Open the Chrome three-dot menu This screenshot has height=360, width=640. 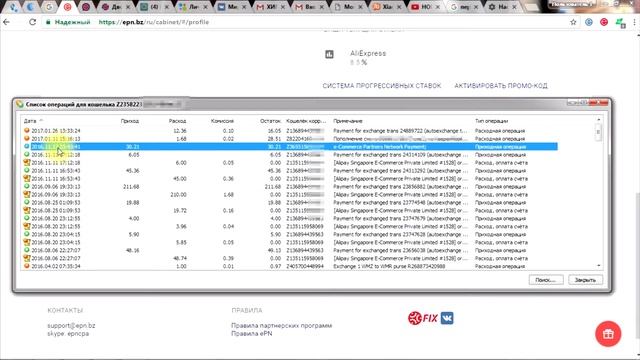[x=635, y=22]
